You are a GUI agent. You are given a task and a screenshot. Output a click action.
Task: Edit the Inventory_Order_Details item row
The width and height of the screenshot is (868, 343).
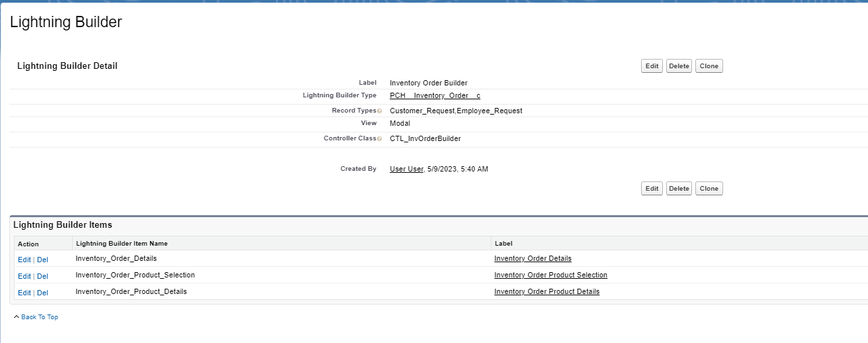24,260
